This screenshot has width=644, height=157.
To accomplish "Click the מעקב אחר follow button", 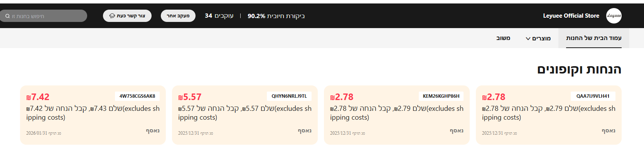I will point(178,16).
